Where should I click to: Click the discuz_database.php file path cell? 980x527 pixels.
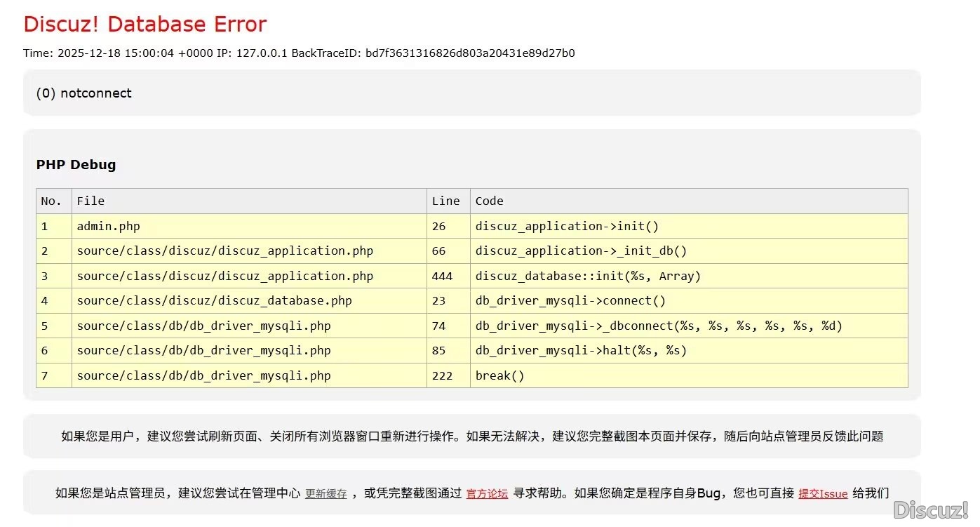[214, 301]
